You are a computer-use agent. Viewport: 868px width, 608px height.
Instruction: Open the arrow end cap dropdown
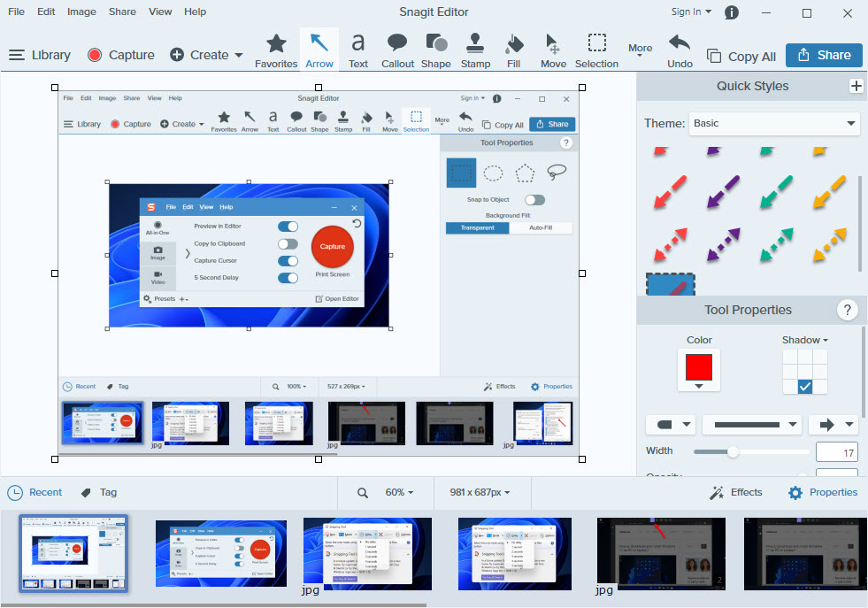[x=833, y=425]
